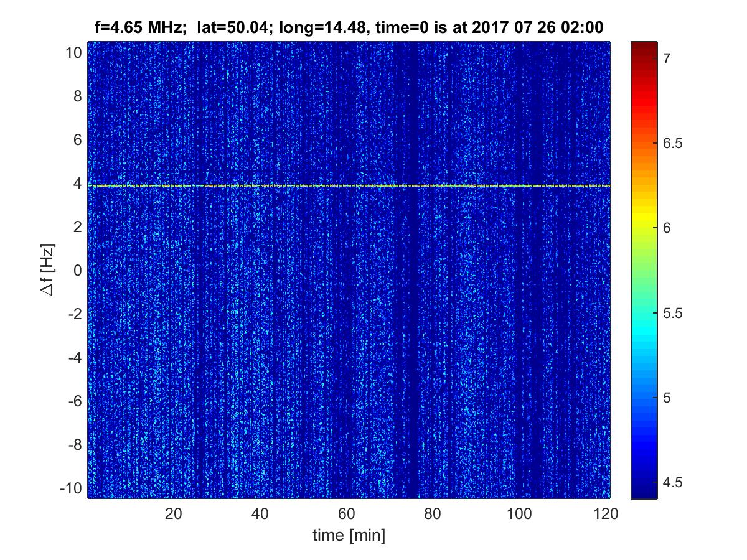Click the y-axis tick label 10
Image resolution: width=747 pixels, height=560 pixels.
[73, 53]
